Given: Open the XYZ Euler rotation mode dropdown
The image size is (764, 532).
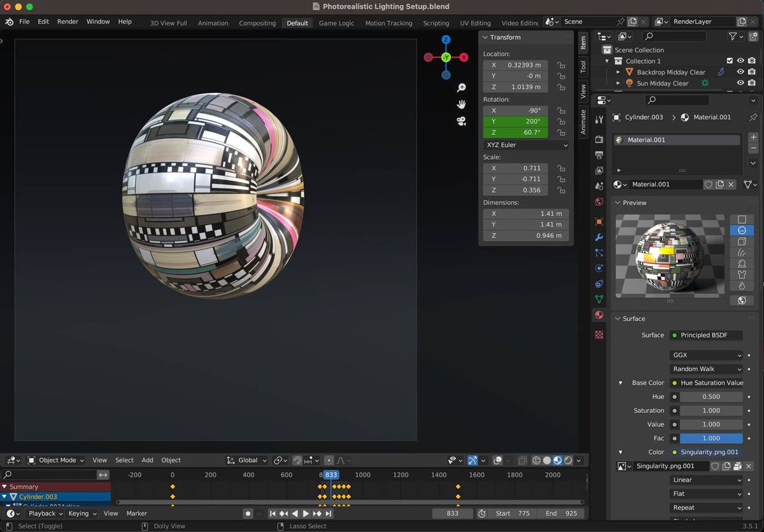Looking at the screenshot, I should coord(526,145).
